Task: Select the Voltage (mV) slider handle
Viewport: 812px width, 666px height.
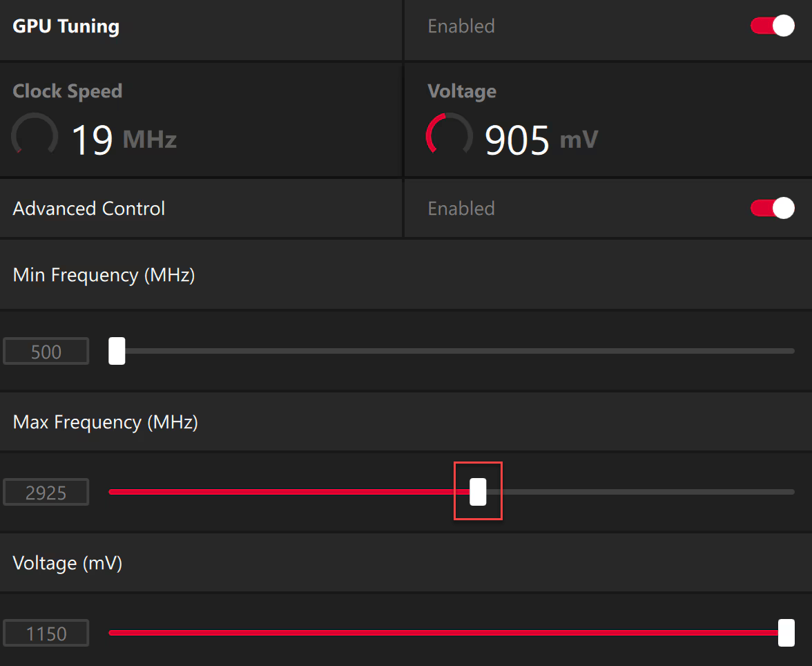Action: click(786, 633)
